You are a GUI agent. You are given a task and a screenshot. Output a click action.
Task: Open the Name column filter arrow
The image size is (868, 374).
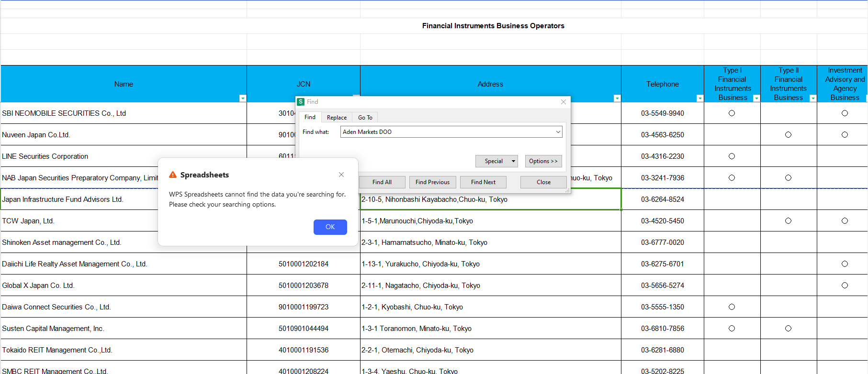point(243,98)
